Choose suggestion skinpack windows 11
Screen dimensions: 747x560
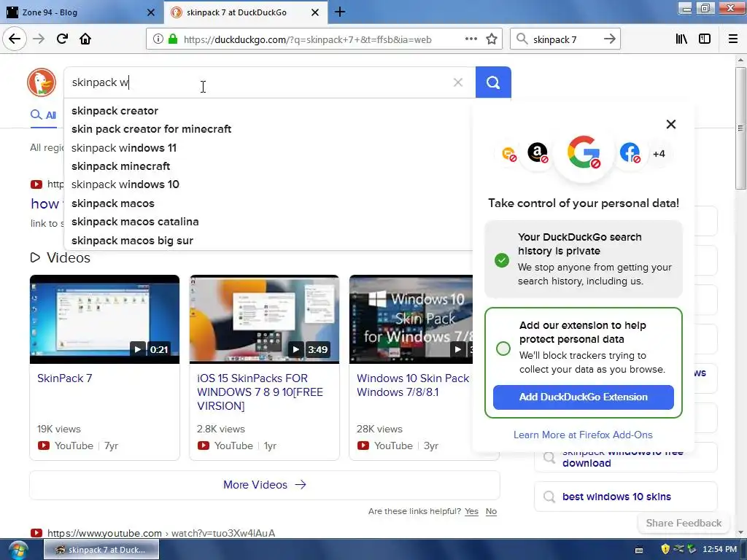pyautogui.click(x=268, y=147)
